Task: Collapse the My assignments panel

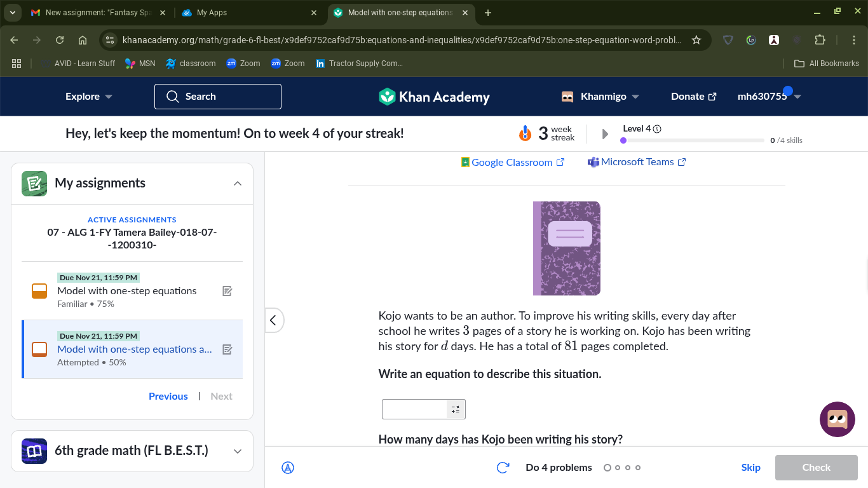Action: (x=238, y=183)
